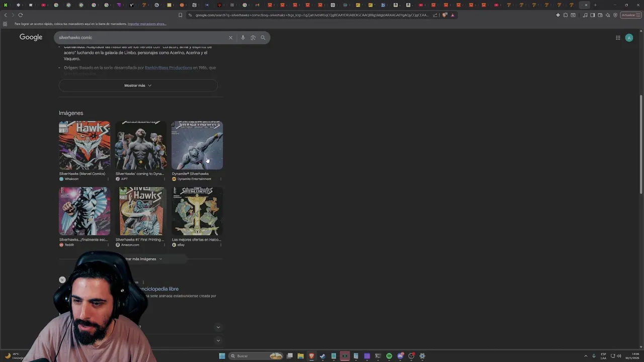Click the share page icon
Viewport: 644px width, 362px height.
pos(435,15)
